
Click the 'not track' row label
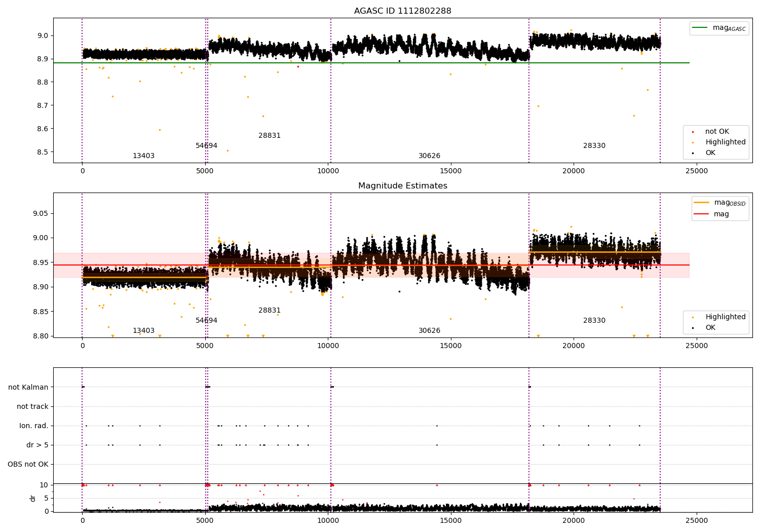(x=32, y=406)
